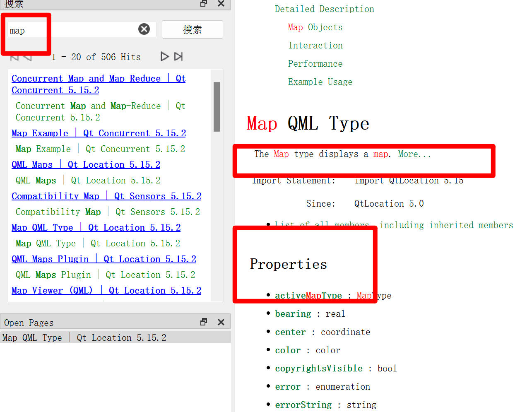This screenshot has height=412, width=532.
Task: Click the More... link
Action: pos(414,154)
